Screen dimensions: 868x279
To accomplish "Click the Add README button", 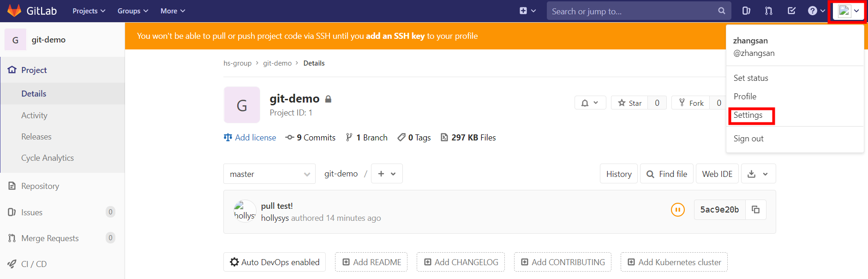I will [371, 262].
